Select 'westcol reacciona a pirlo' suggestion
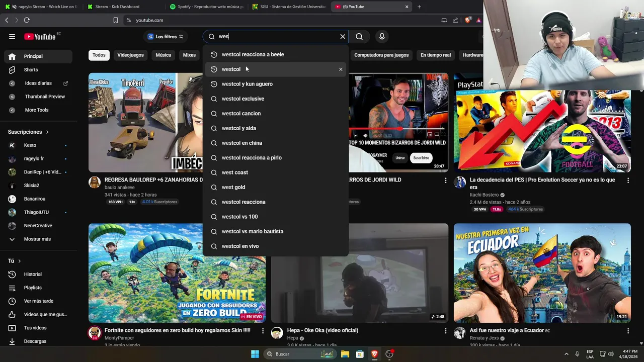Image resolution: width=644 pixels, height=362 pixels. point(276,158)
